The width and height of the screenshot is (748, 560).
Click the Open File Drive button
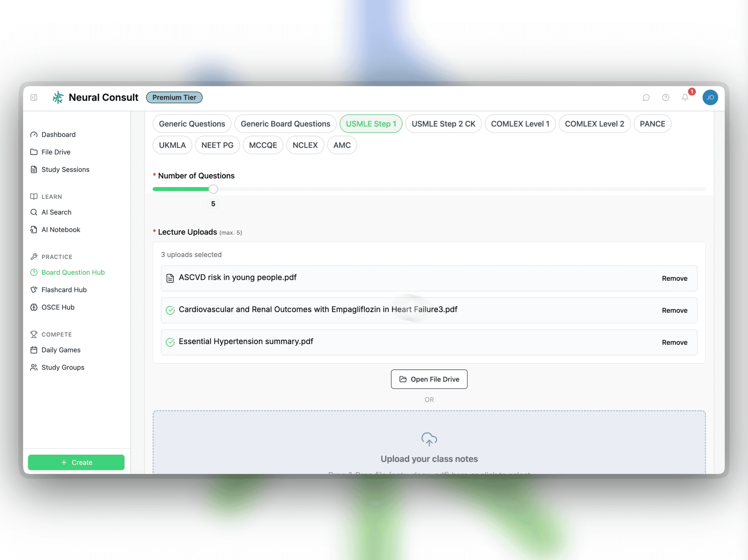429,379
